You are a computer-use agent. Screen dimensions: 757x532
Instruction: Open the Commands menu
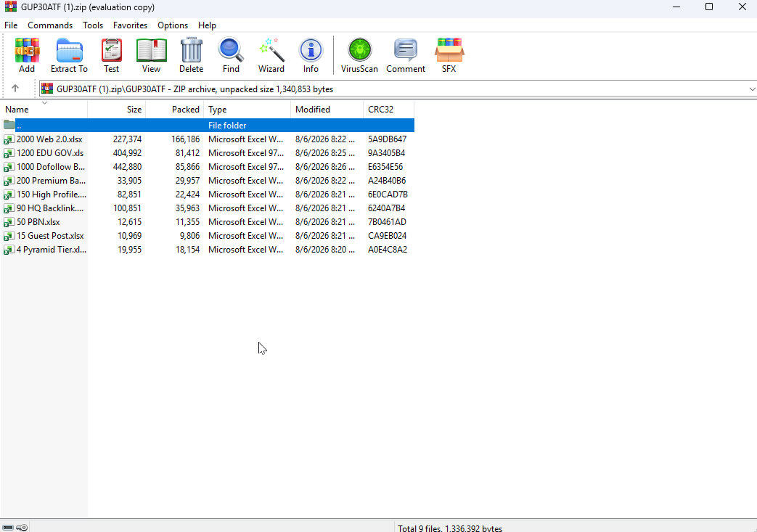(50, 25)
